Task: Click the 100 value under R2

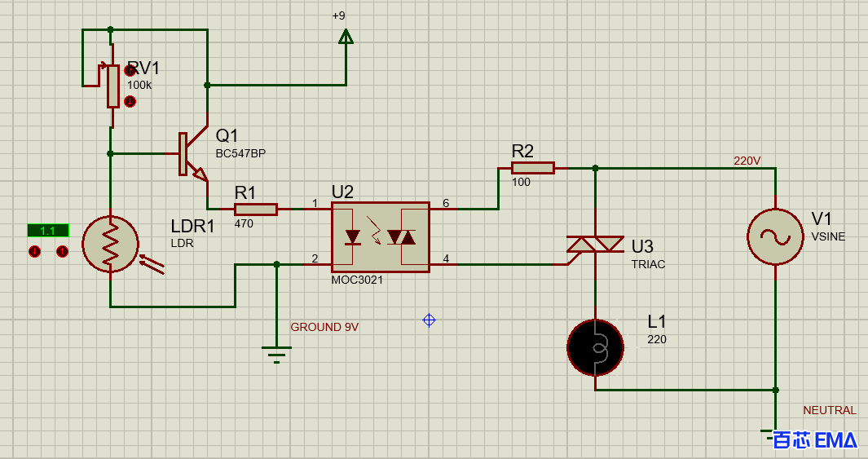Action: click(521, 182)
